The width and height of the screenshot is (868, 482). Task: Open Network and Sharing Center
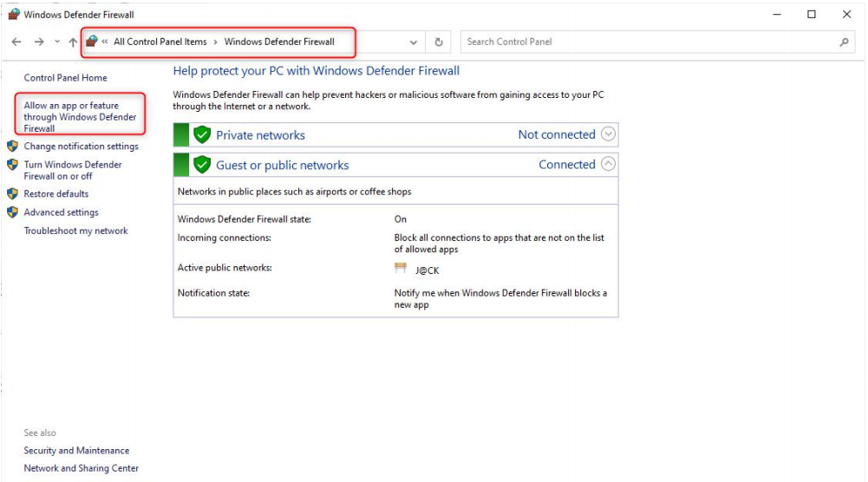81,468
